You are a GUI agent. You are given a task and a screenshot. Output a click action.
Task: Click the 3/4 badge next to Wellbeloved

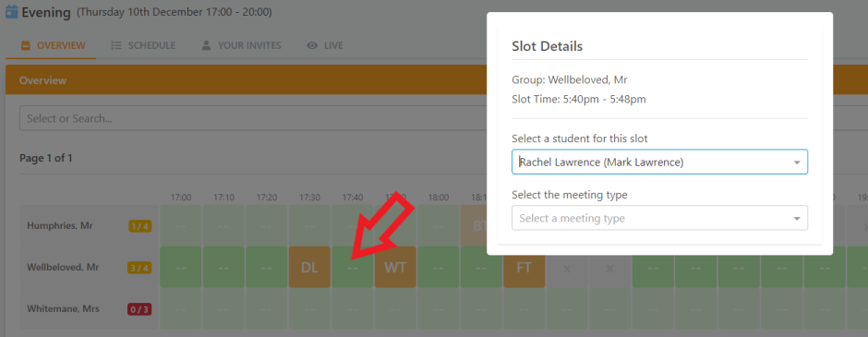140,268
